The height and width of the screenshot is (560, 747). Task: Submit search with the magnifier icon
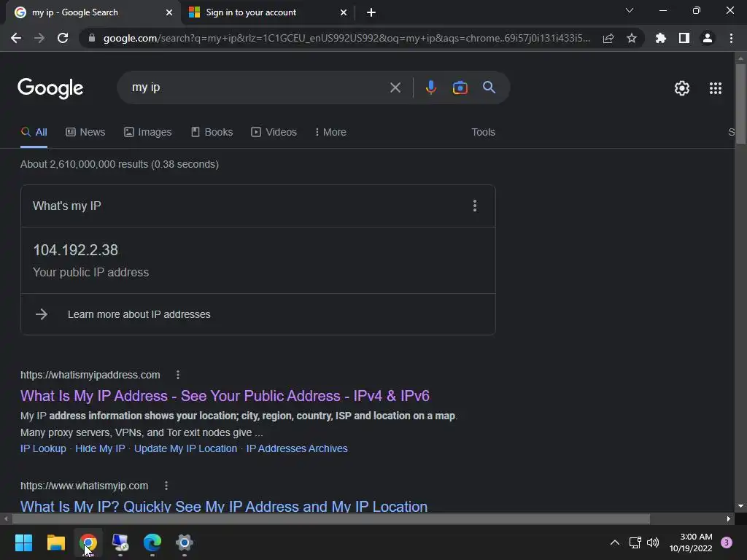(489, 87)
